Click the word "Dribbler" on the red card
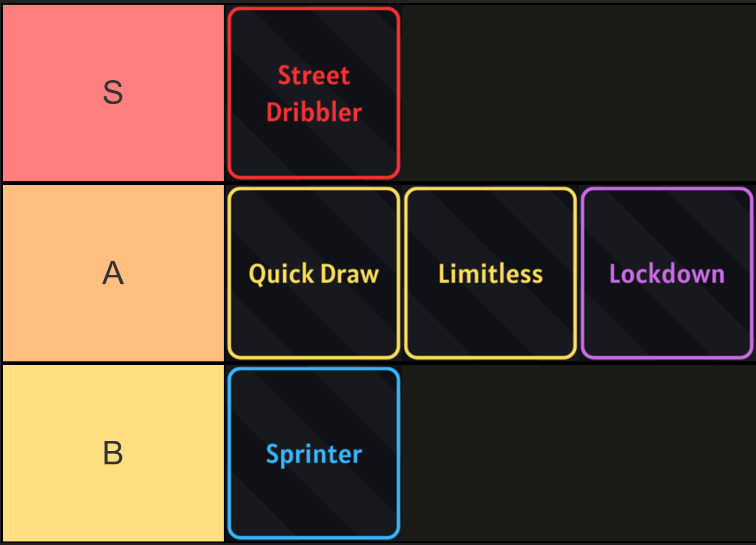The image size is (756, 545). [314, 112]
